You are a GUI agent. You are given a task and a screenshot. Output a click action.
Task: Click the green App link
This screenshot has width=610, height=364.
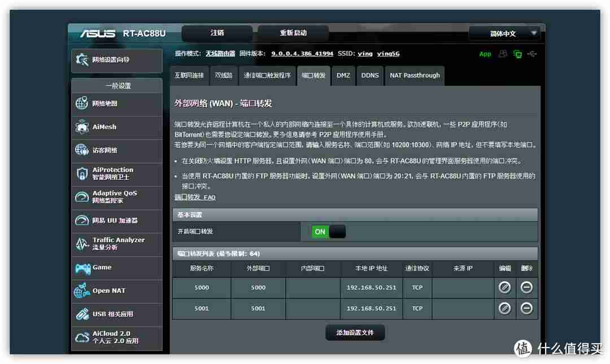[485, 54]
